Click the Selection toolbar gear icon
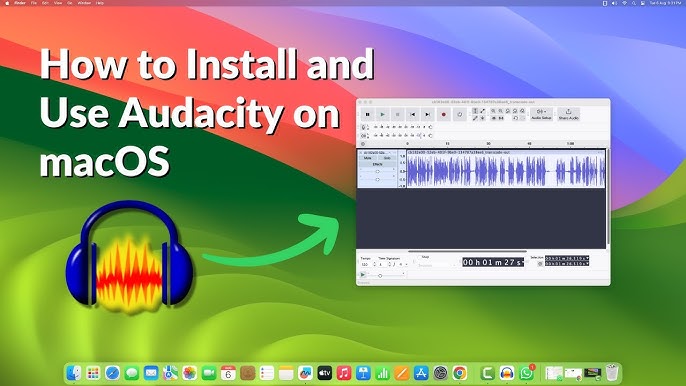The image size is (686, 386). 540,263
